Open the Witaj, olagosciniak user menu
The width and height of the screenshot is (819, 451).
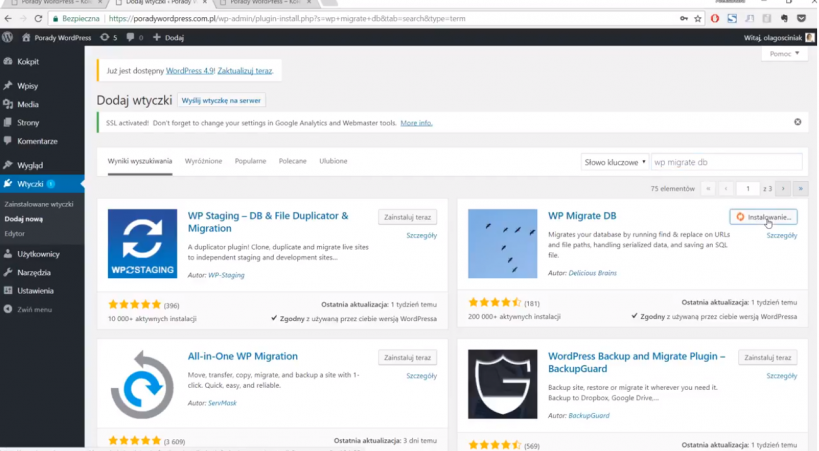click(x=779, y=38)
